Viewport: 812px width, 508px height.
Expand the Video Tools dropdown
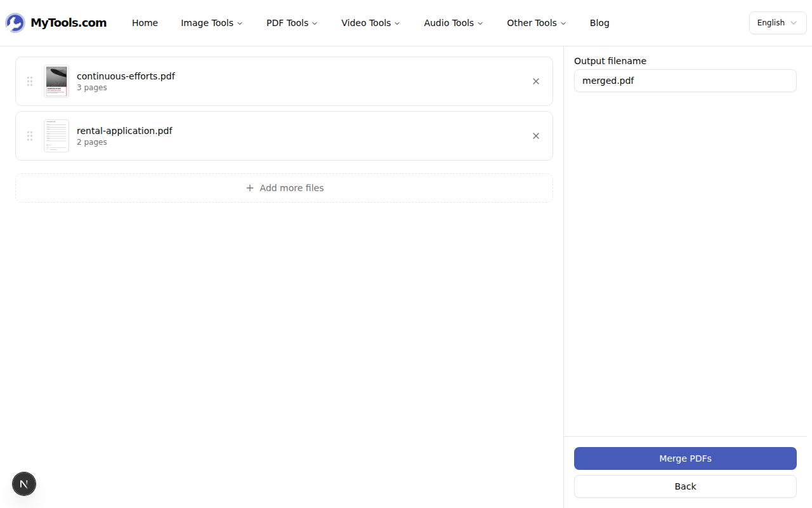pos(370,23)
